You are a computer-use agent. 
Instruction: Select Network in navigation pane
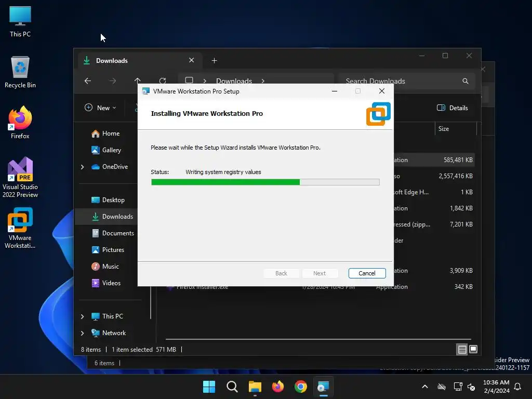[x=109, y=333]
